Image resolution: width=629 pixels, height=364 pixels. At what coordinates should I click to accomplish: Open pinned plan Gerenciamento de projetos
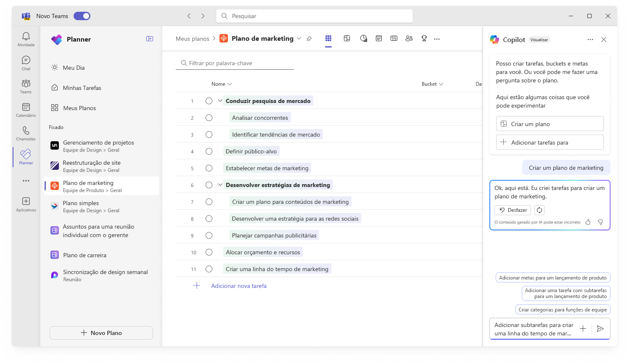(x=102, y=146)
